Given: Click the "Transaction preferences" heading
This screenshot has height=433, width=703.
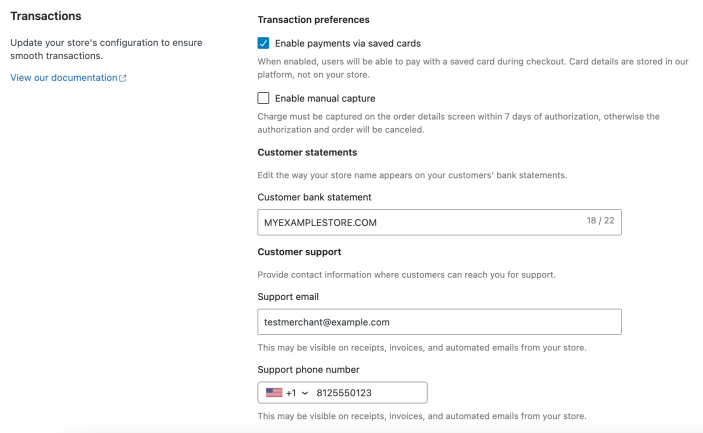Looking at the screenshot, I should pos(313,20).
